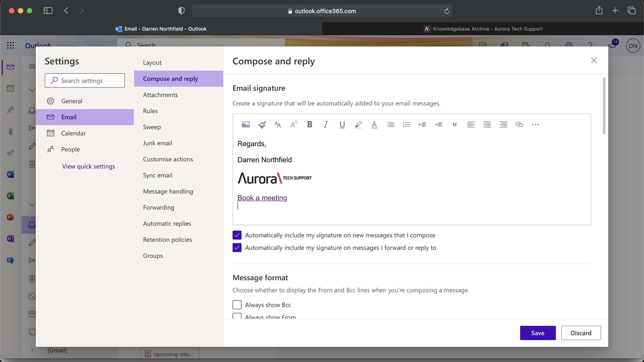The height and width of the screenshot is (362, 644).
Task: Click the bold formatting icon
Action: [x=310, y=124]
